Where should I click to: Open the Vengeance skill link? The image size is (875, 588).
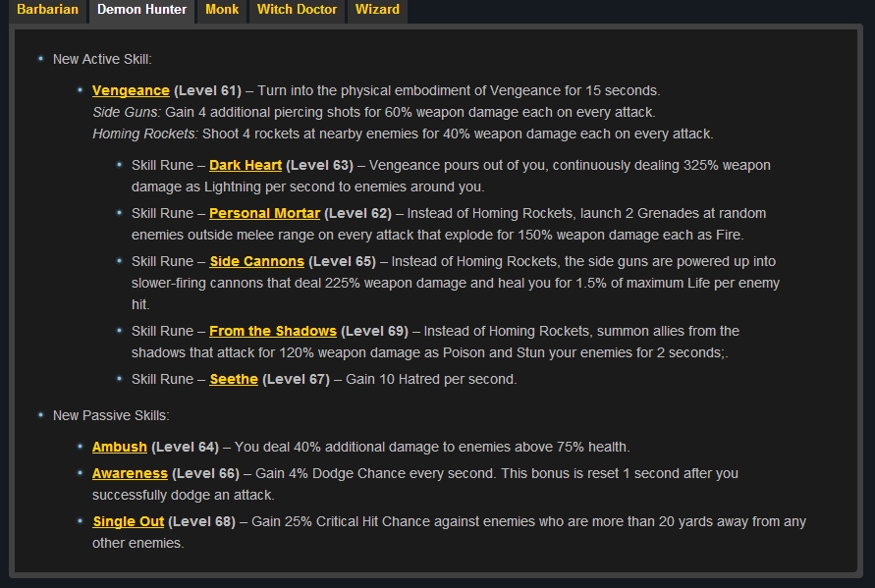click(x=131, y=90)
